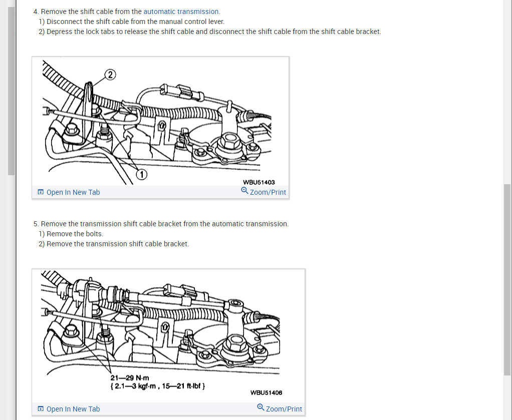Screen dimensions: 512x420
Task: Click the magnifier icon under diagram WBU51406
Action: pos(261,407)
